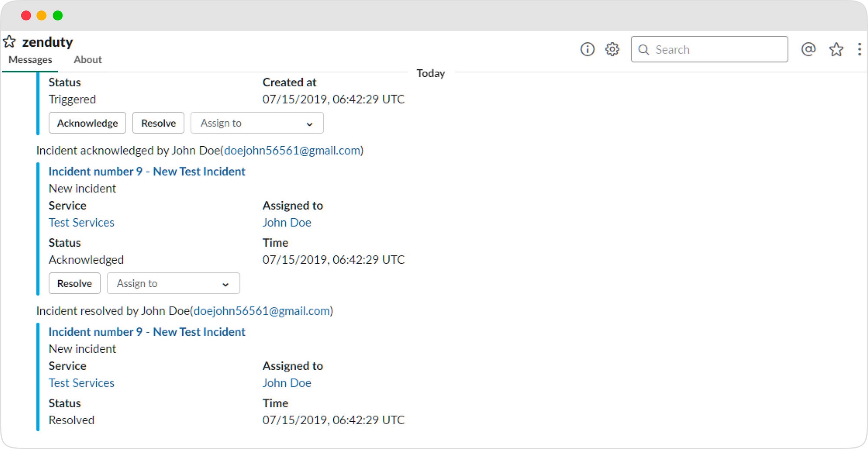Click the search magnifier icon

(644, 49)
